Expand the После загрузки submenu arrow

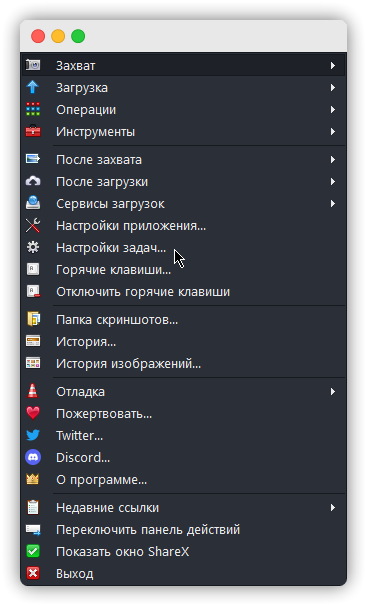point(333,181)
